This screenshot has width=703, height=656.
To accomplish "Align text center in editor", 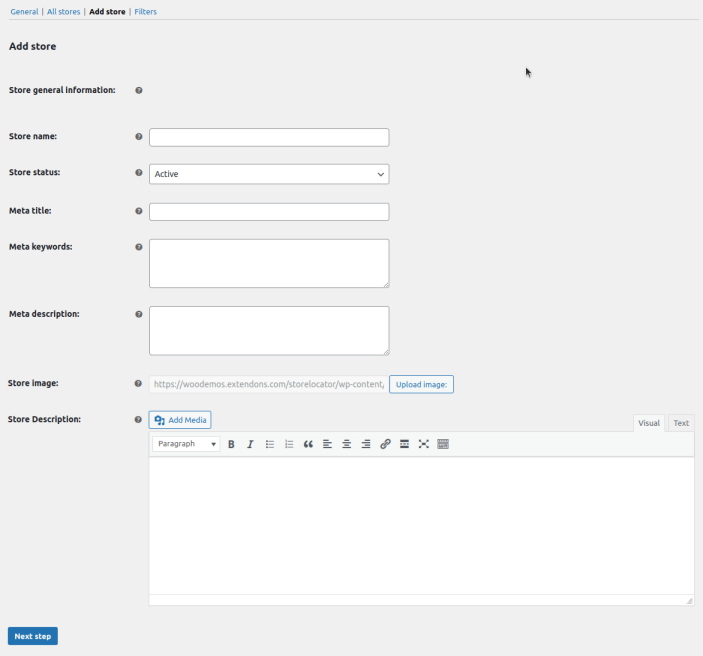I will point(347,444).
